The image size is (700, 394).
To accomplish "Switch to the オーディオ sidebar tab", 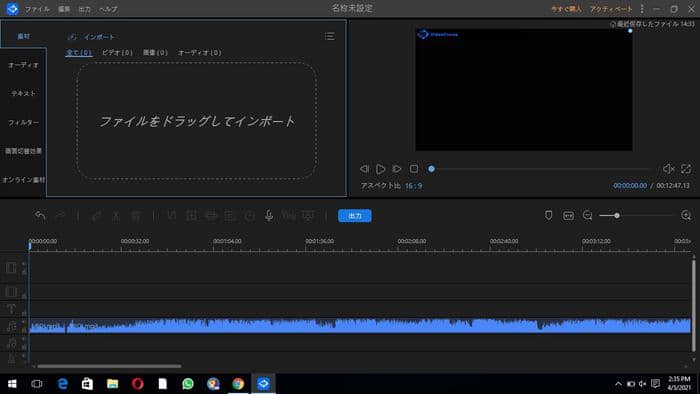I will pos(23,65).
